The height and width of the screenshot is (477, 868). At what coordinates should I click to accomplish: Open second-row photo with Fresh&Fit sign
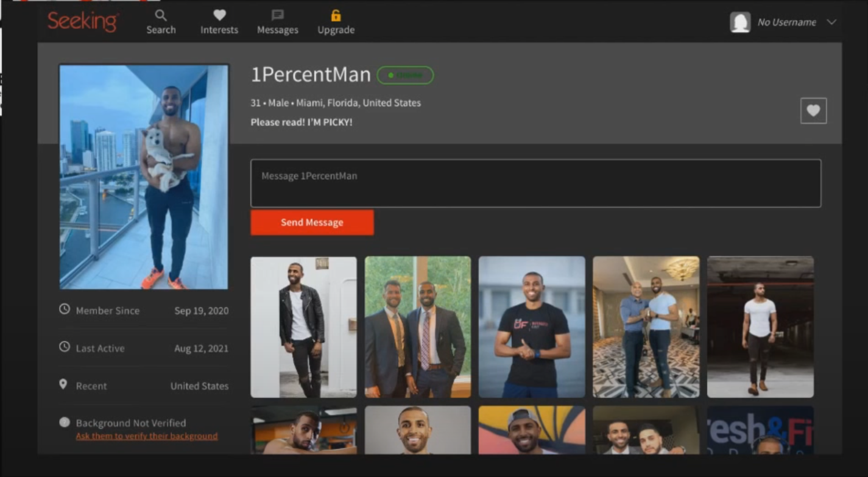[760, 430]
